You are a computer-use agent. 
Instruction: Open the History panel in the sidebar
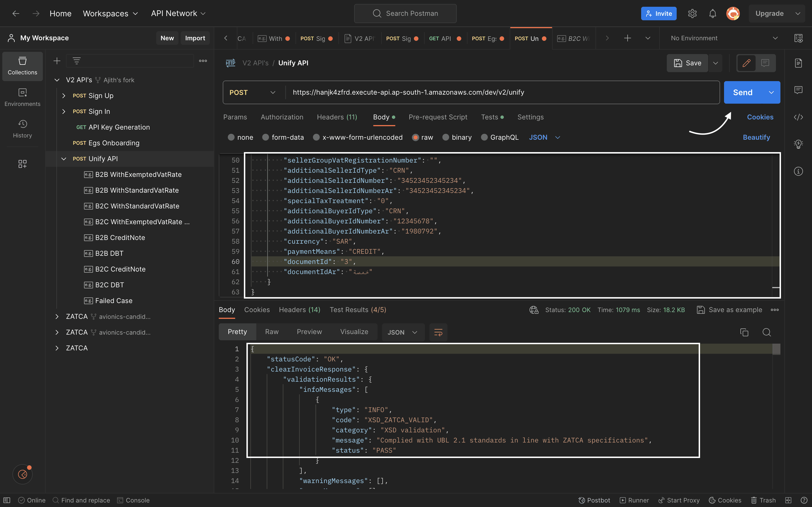pyautogui.click(x=22, y=129)
